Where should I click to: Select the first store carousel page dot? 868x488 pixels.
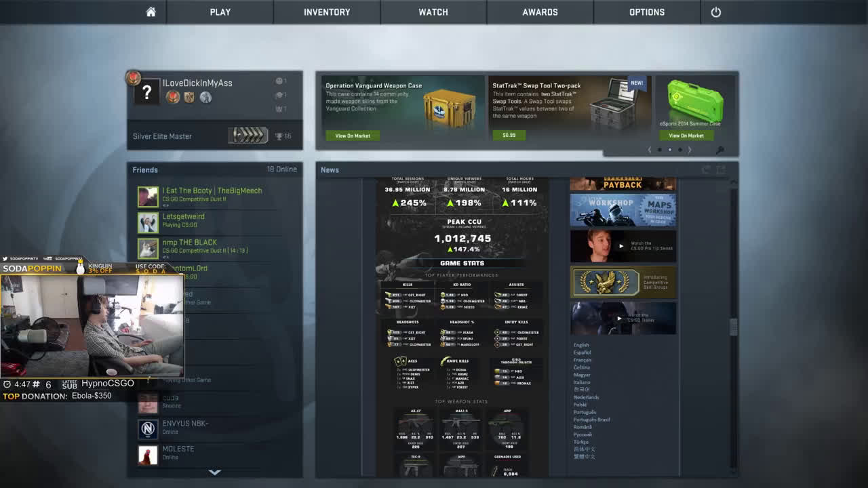[660, 150]
